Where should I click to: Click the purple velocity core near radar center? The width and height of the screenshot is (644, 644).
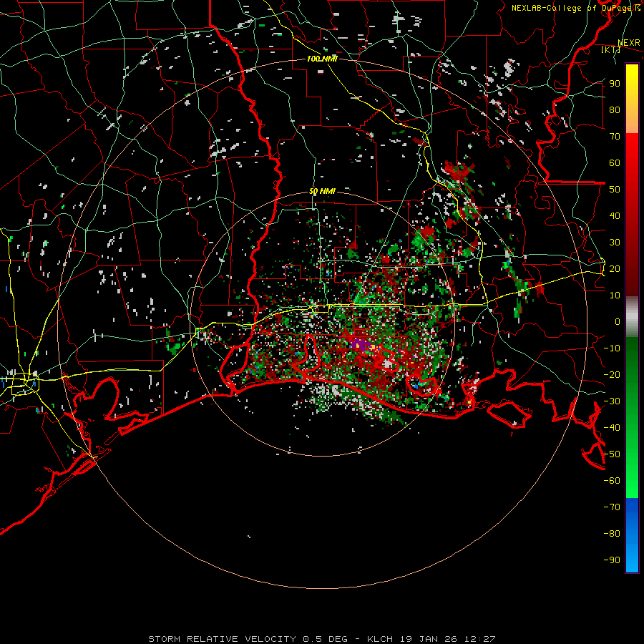[360, 343]
